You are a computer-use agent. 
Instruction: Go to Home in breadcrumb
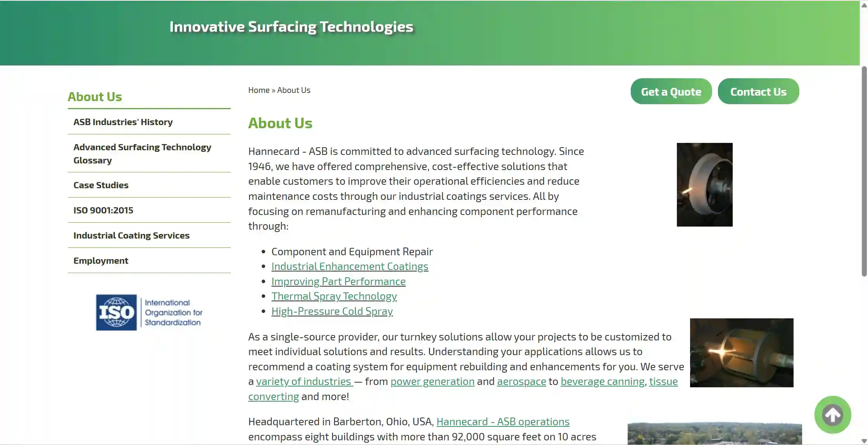pos(259,90)
